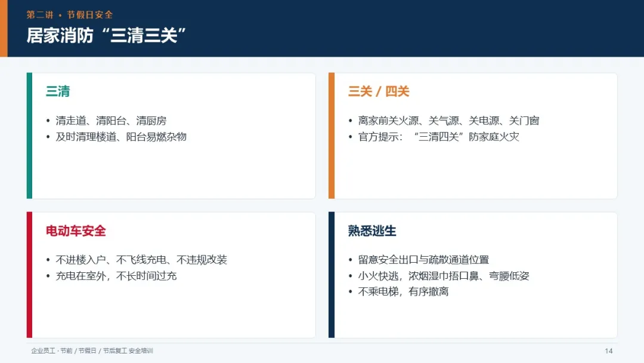Click the 电动车安全 card heading

pyautogui.click(x=76, y=230)
